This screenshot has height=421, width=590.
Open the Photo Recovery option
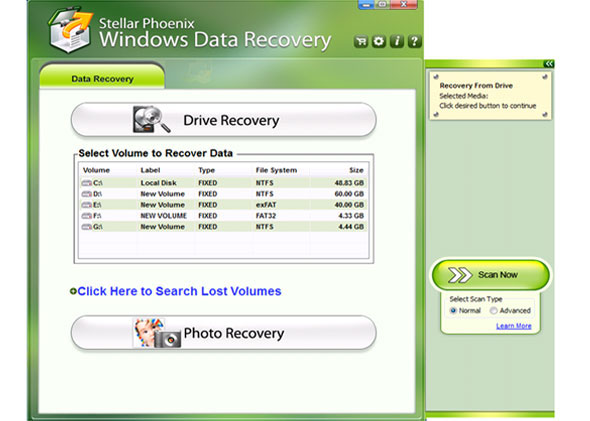pos(224,333)
